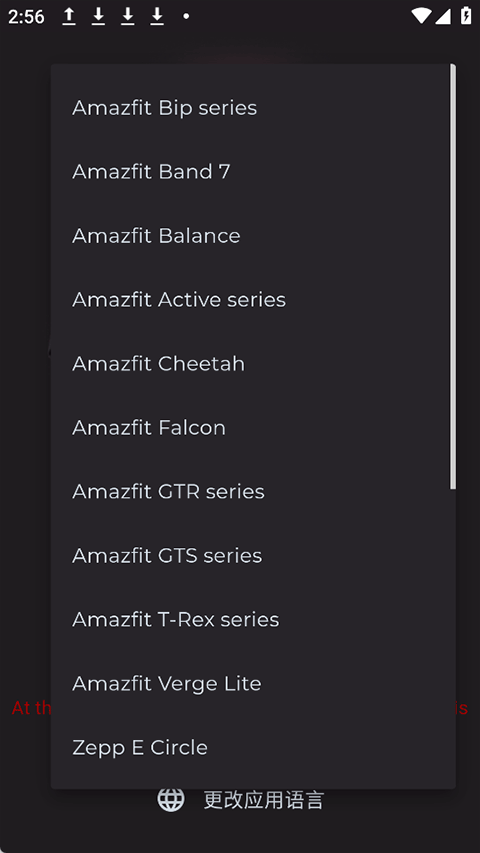Tap the Wi-Fi status icon
The image size is (480, 853).
pos(421,16)
